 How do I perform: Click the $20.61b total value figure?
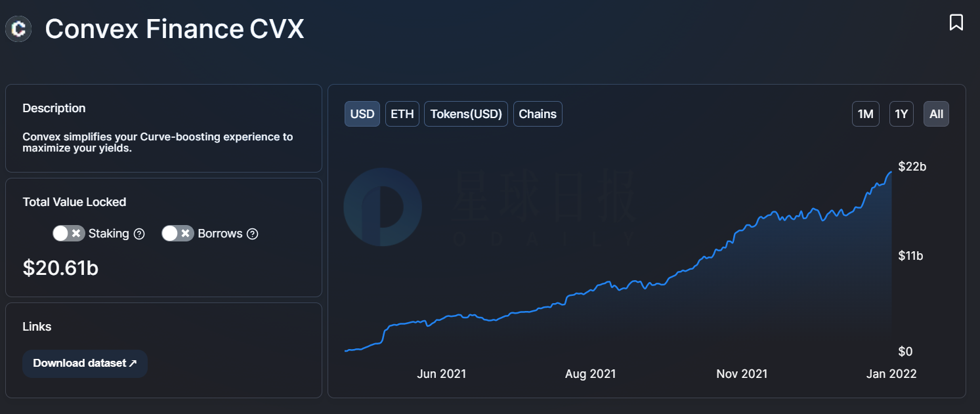pyautogui.click(x=60, y=268)
